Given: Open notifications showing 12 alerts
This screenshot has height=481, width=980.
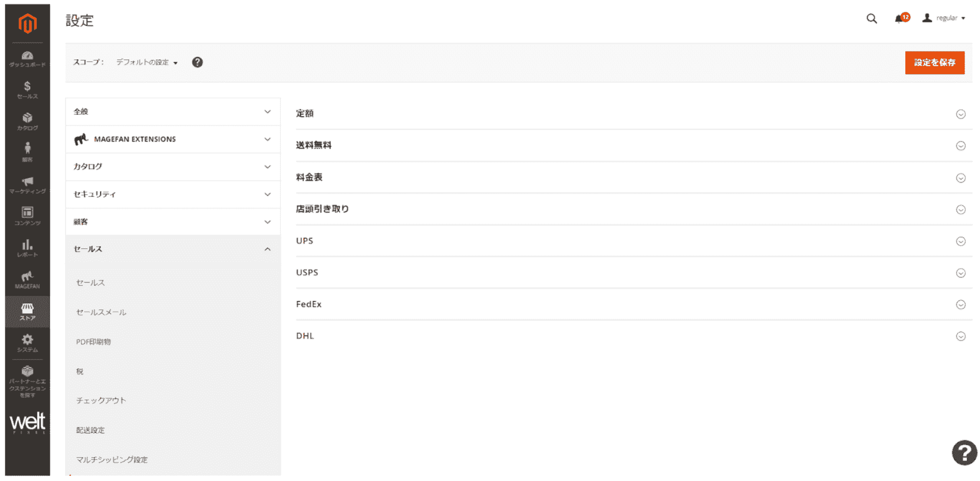Looking at the screenshot, I should [900, 19].
